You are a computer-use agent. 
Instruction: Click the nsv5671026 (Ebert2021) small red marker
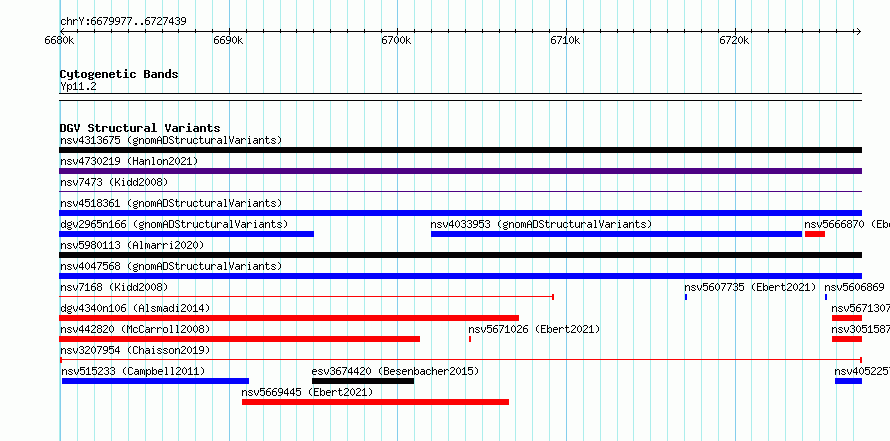coord(470,339)
